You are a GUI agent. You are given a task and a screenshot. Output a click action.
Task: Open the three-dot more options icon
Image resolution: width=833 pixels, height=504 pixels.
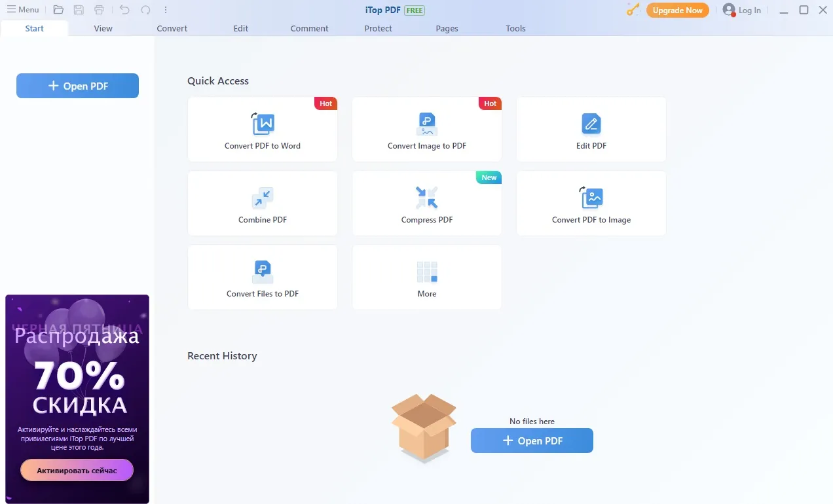point(166,10)
